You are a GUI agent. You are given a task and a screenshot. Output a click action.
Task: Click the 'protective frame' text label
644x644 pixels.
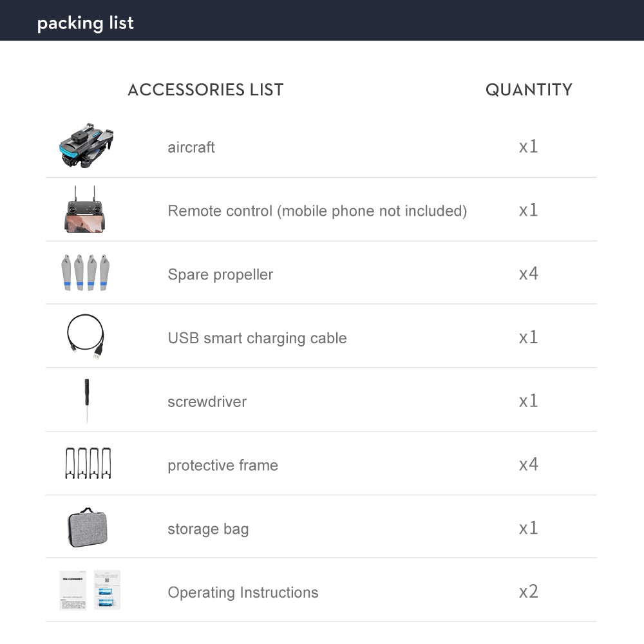(223, 466)
